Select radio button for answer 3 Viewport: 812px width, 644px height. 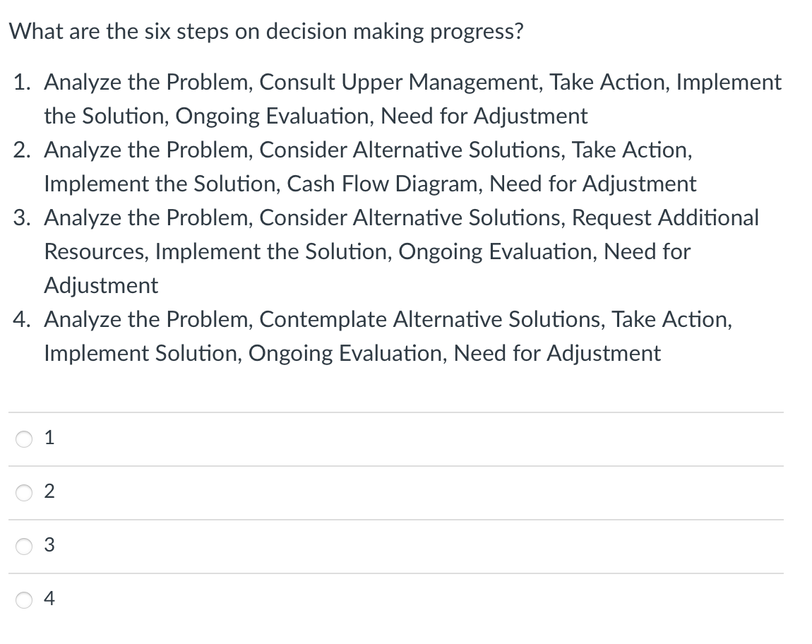click(x=23, y=546)
